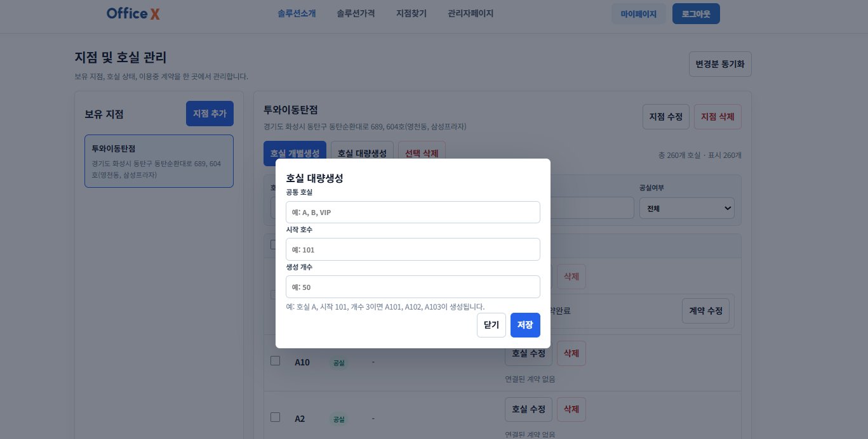Image resolution: width=868 pixels, height=439 pixels.
Task: Click the 지점 추가 button
Action: tap(210, 114)
